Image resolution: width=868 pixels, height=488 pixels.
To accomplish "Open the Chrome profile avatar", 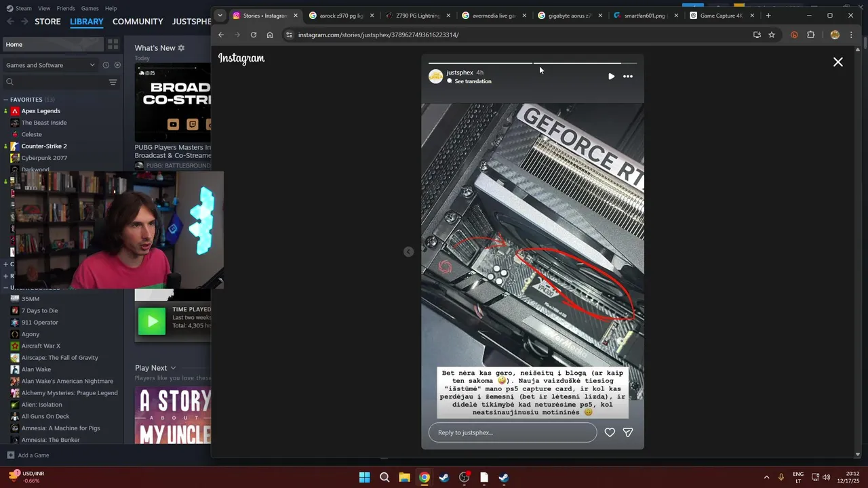I will pos(835,35).
